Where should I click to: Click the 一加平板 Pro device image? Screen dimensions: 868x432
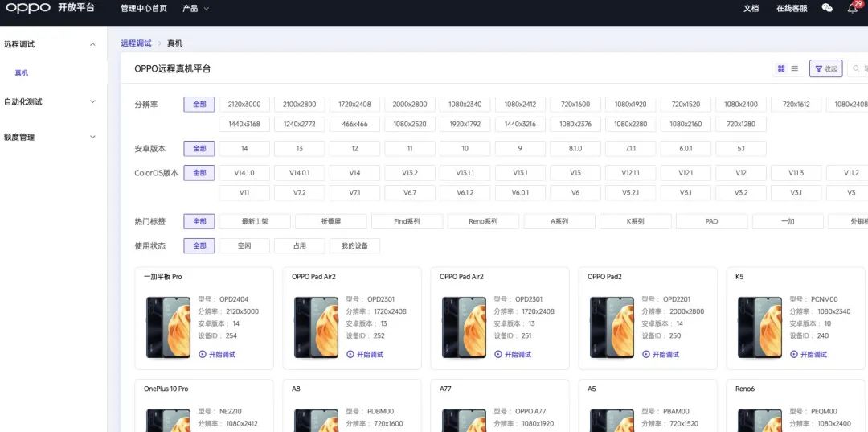click(168, 327)
